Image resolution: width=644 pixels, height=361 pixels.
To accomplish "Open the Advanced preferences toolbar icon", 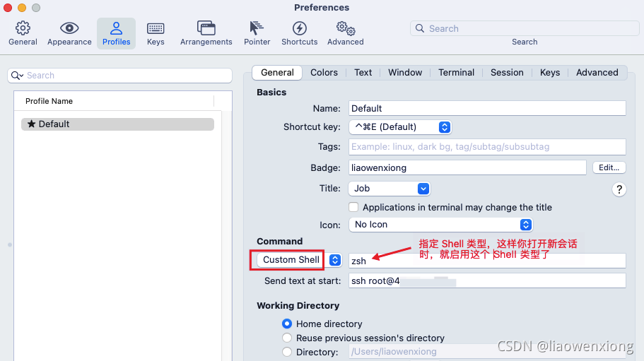I will [346, 34].
